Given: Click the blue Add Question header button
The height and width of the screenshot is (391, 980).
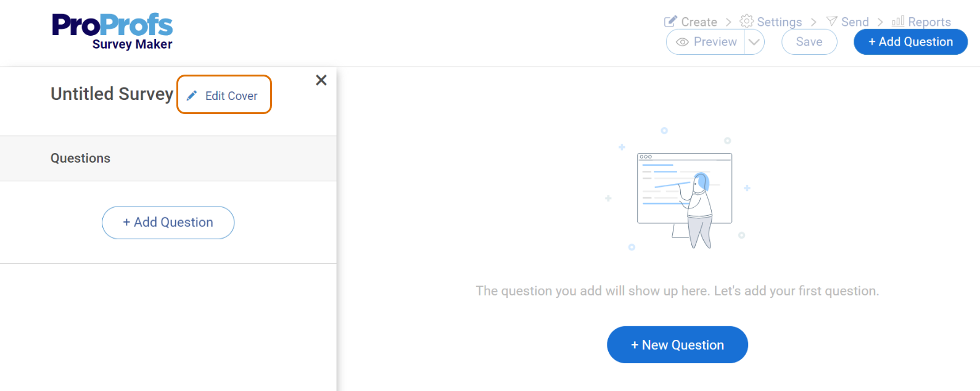Looking at the screenshot, I should click(910, 42).
